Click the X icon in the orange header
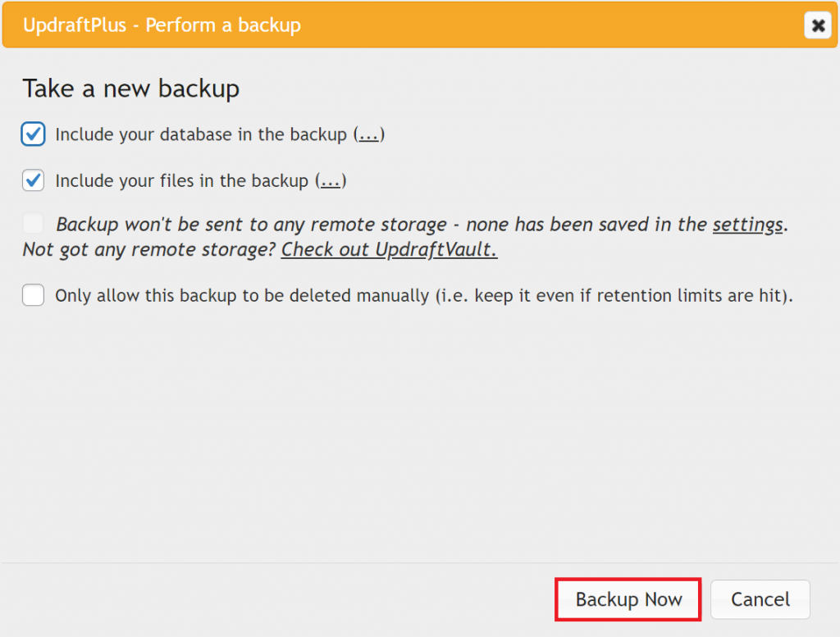 coord(818,25)
